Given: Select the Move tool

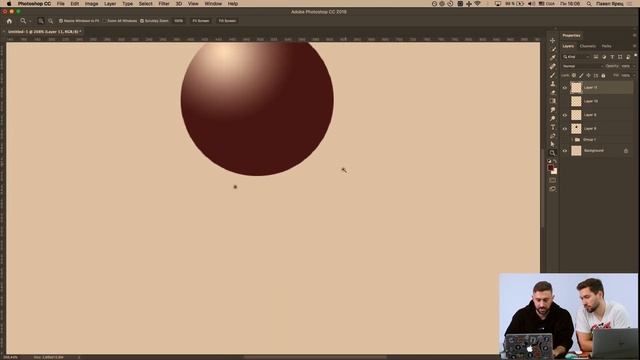Looking at the screenshot, I should click(x=552, y=40).
